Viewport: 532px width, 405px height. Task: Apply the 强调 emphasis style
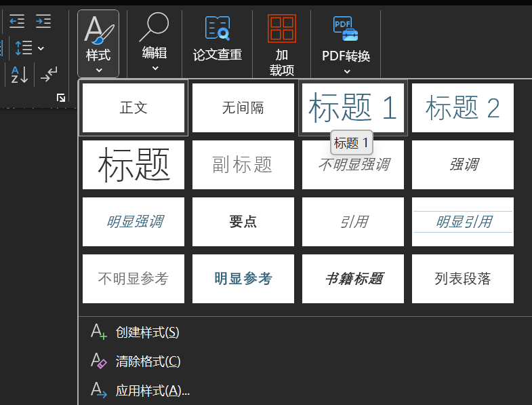[463, 165]
